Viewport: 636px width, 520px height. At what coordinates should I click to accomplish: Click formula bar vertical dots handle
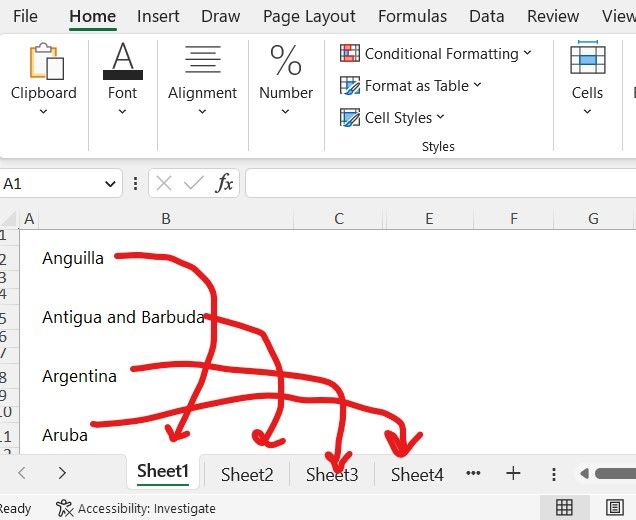[135, 183]
